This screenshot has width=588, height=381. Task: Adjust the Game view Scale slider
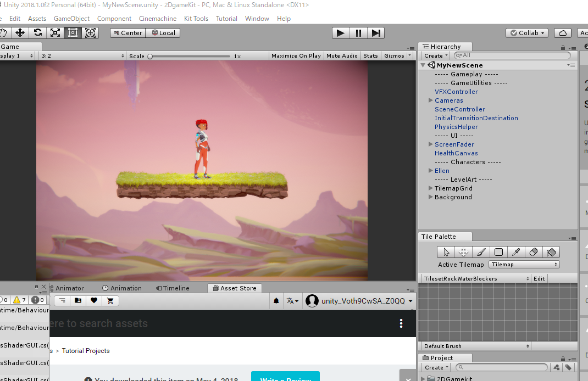pyautogui.click(x=189, y=57)
